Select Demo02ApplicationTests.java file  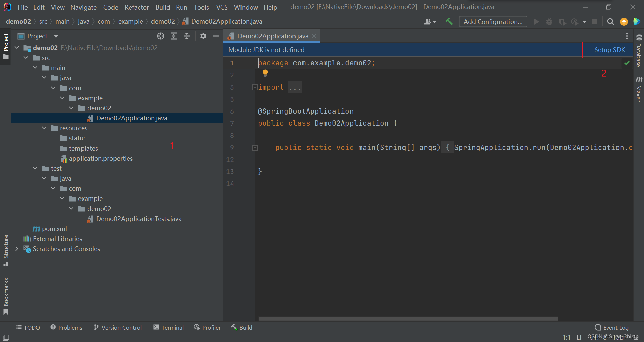[x=139, y=219]
